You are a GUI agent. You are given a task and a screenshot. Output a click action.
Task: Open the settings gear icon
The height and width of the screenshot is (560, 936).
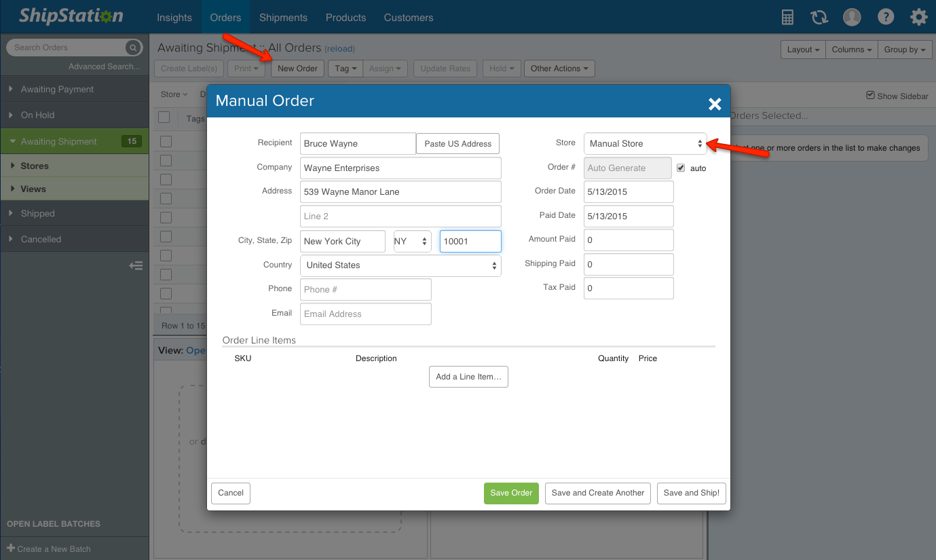[x=918, y=18]
